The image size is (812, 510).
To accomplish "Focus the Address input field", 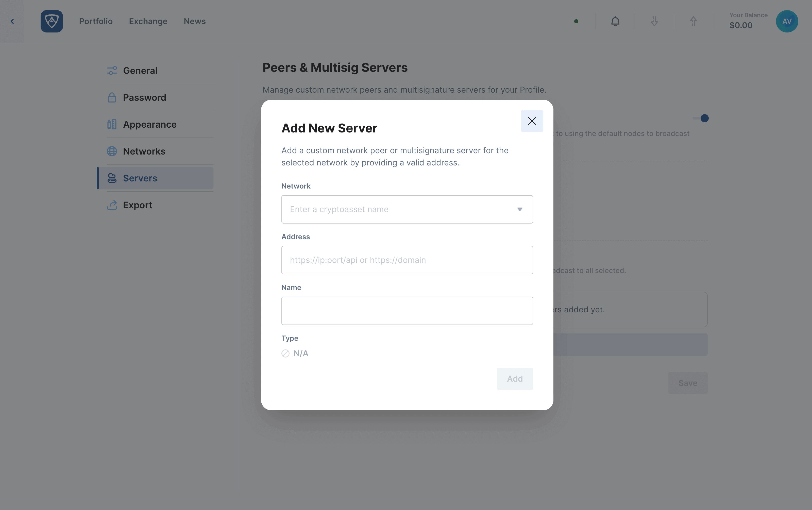I will click(407, 260).
